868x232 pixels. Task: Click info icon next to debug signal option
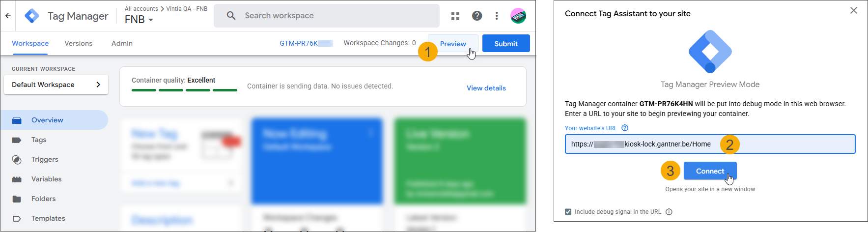pyautogui.click(x=669, y=212)
